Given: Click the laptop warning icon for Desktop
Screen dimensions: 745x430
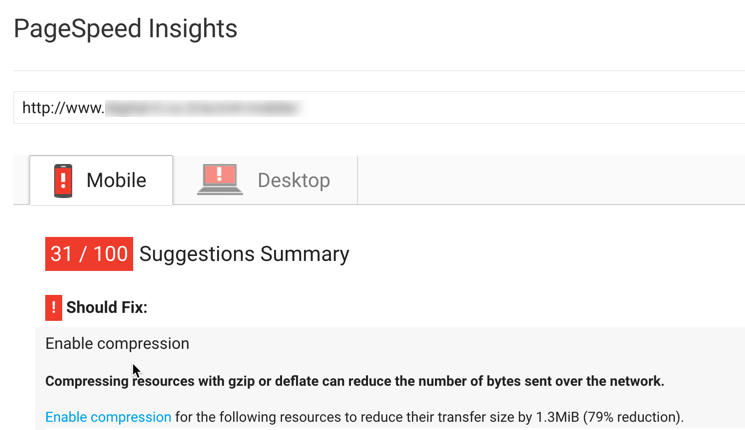Looking at the screenshot, I should 220,179.
